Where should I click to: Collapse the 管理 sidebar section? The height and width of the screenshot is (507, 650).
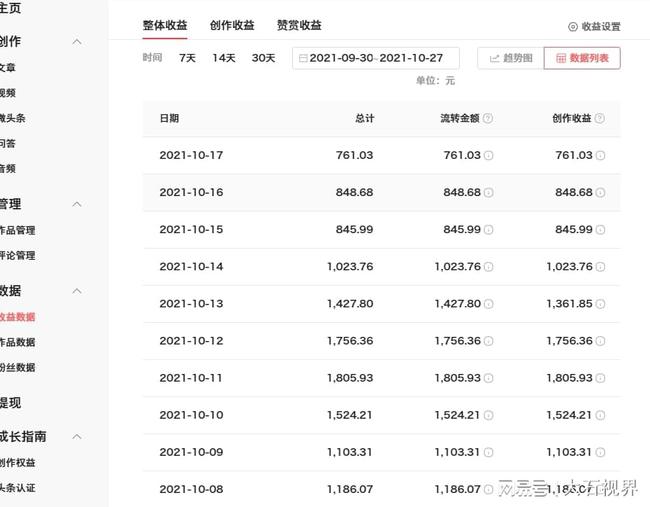[77, 204]
